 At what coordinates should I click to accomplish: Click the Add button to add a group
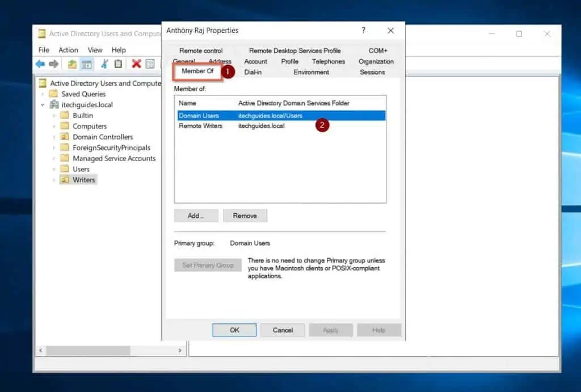pos(196,216)
